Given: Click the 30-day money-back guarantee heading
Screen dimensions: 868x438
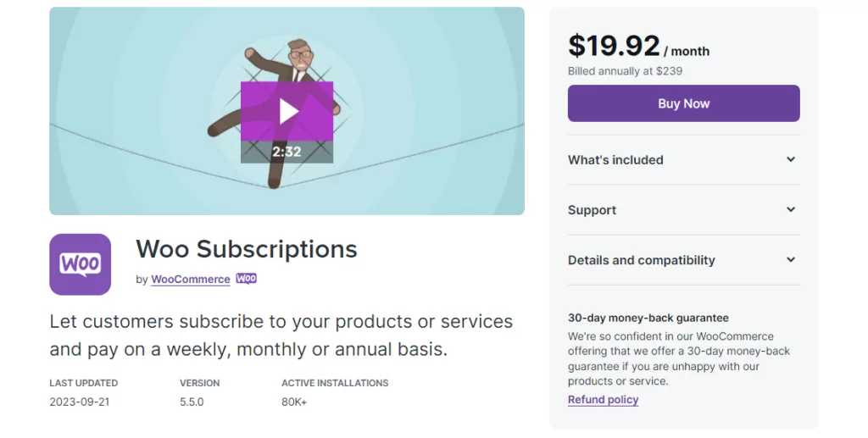Looking at the screenshot, I should [648, 319].
